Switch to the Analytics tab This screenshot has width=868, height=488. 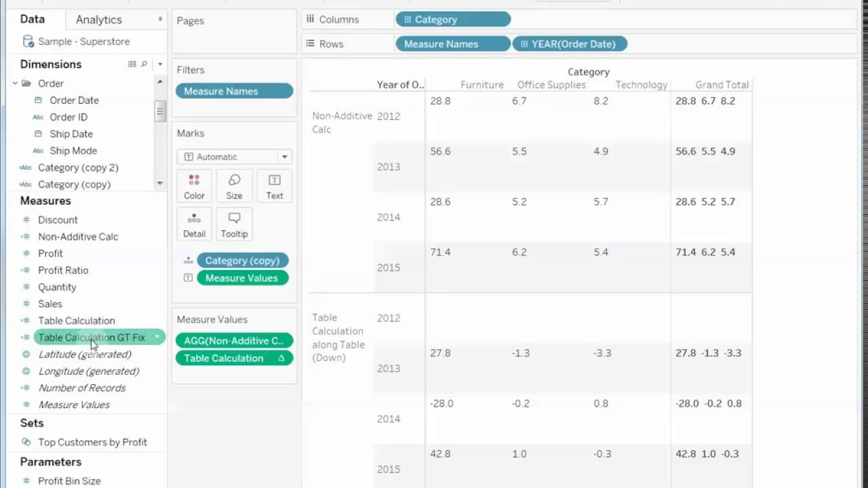(x=99, y=20)
